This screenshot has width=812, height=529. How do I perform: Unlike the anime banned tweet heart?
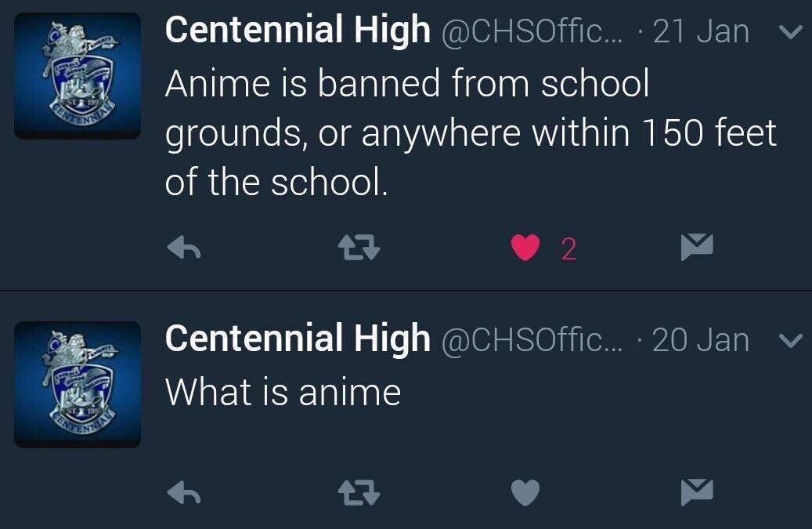(x=525, y=248)
